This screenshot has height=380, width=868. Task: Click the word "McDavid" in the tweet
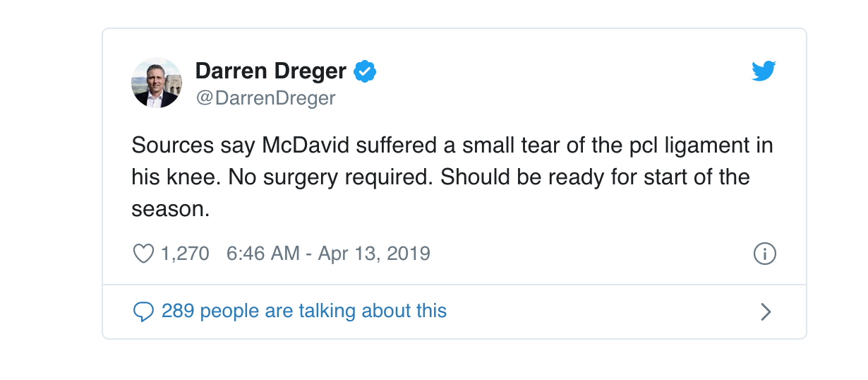(x=306, y=146)
